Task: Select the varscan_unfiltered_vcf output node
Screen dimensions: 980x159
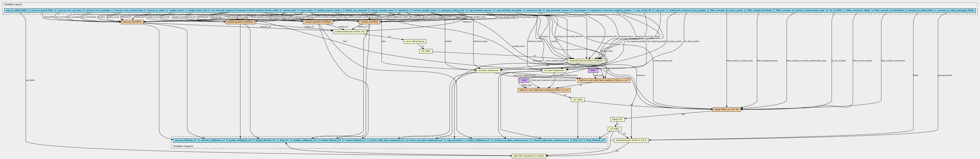Action: coord(213,140)
